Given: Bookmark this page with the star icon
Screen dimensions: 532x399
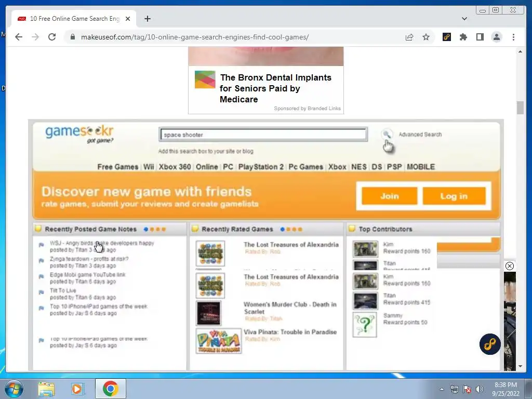Looking at the screenshot, I should click(426, 37).
